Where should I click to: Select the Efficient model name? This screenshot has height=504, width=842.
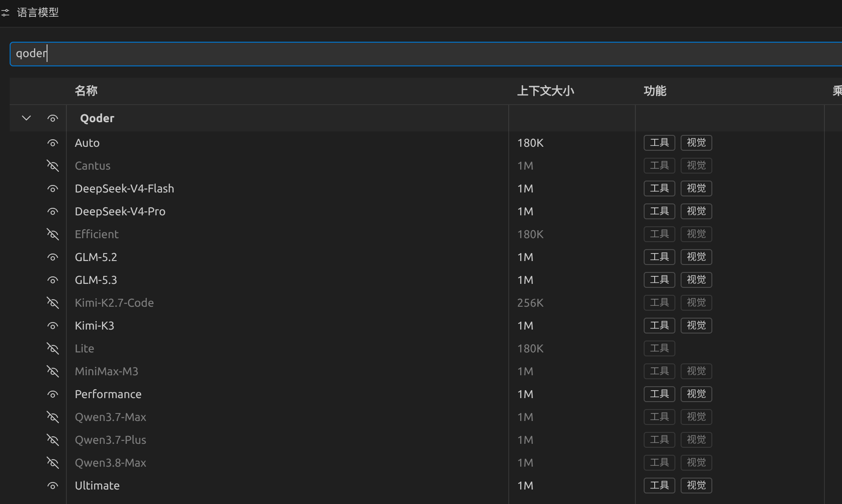click(x=97, y=234)
